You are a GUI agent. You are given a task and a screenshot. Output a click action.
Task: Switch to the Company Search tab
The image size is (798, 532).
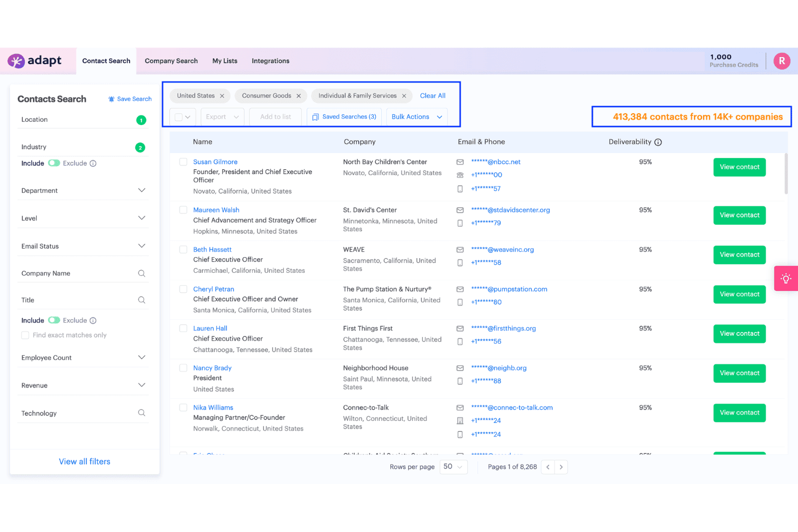[x=171, y=61]
